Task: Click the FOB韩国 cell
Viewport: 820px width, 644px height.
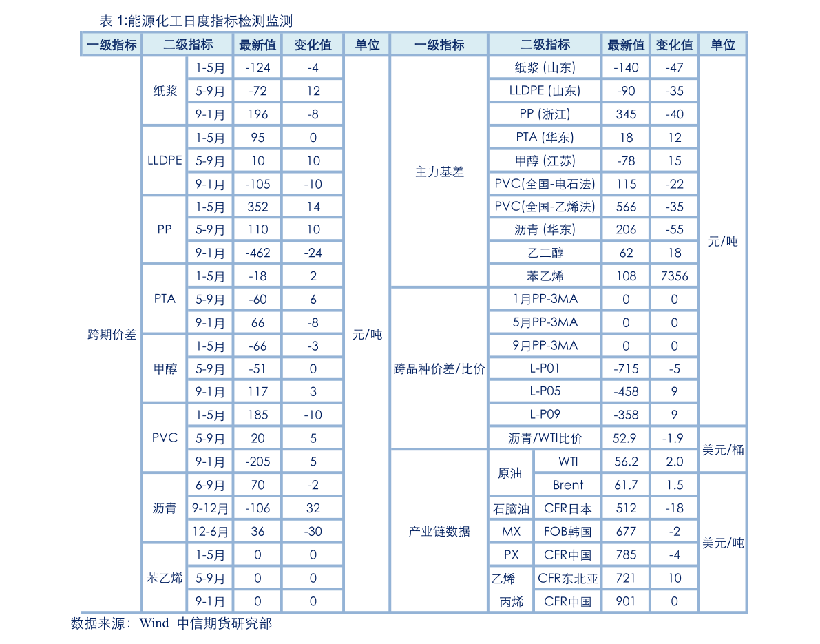Action: click(567, 532)
